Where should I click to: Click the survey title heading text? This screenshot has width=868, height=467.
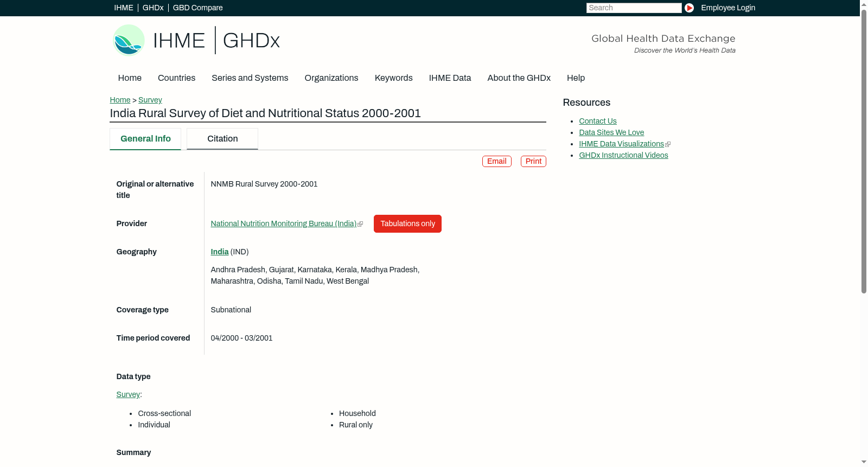[265, 113]
